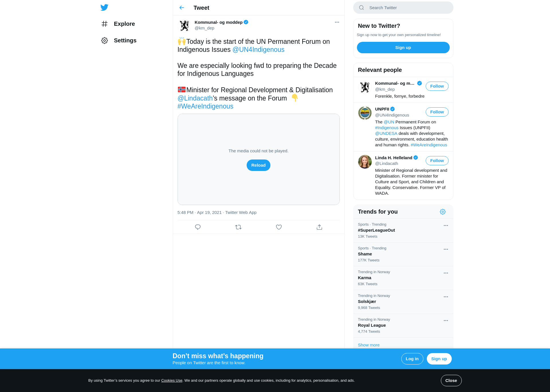This screenshot has height=392, width=550.
Task: Open Settings in the sidebar
Action: point(119,40)
